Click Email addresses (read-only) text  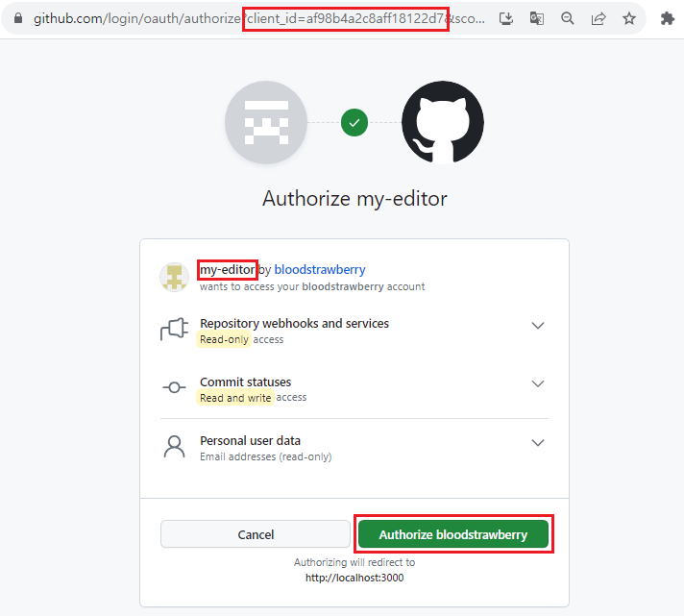(x=266, y=456)
